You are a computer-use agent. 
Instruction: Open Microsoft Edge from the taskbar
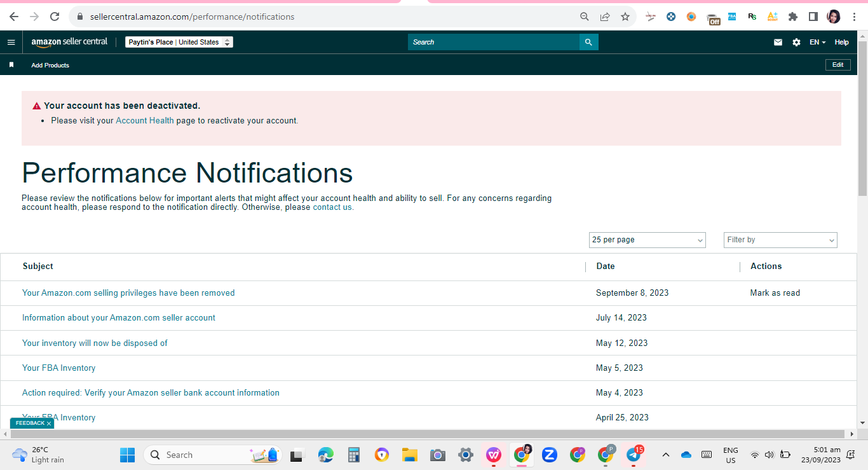coord(326,455)
